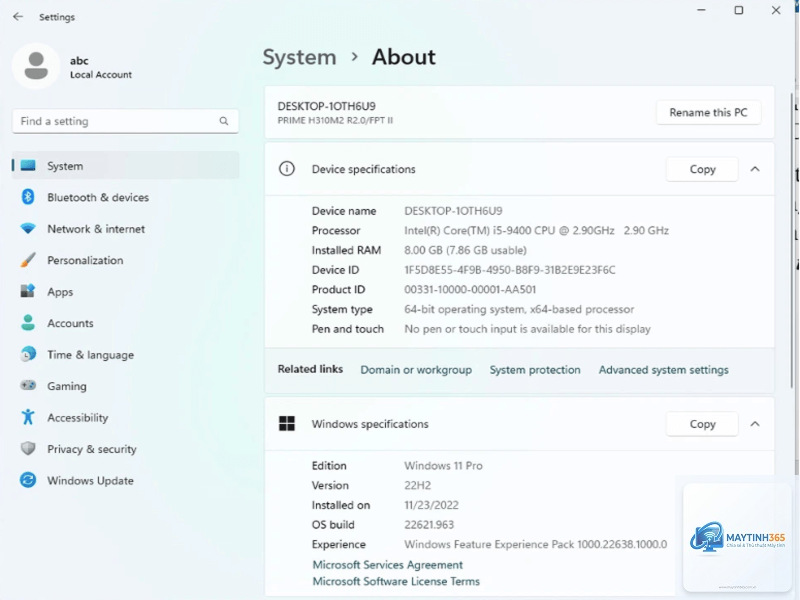Go to Network & internet
800x600 pixels.
click(x=126, y=229)
